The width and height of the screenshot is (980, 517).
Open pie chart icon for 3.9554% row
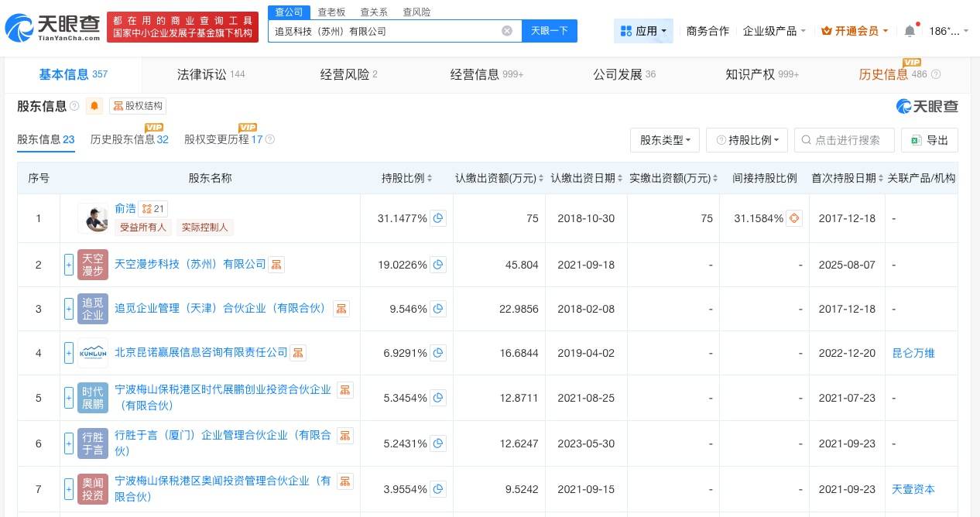click(x=438, y=489)
